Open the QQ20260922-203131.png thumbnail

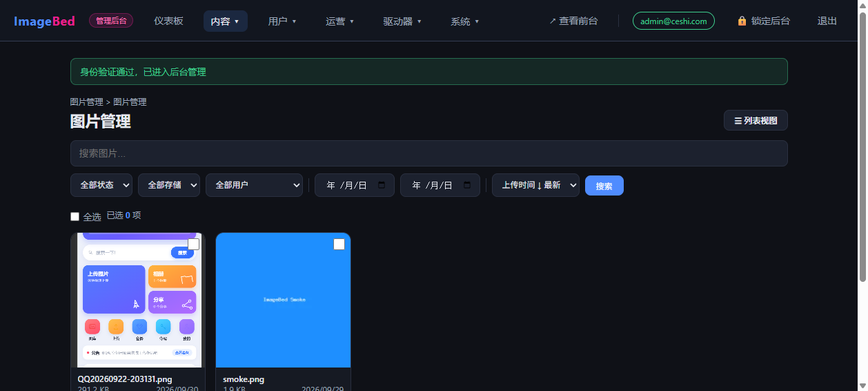tap(138, 300)
